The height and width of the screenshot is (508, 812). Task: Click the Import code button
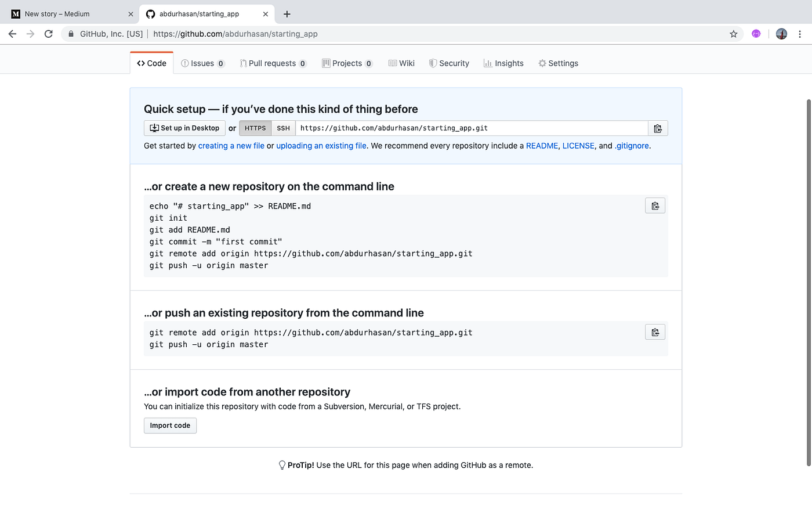point(170,425)
